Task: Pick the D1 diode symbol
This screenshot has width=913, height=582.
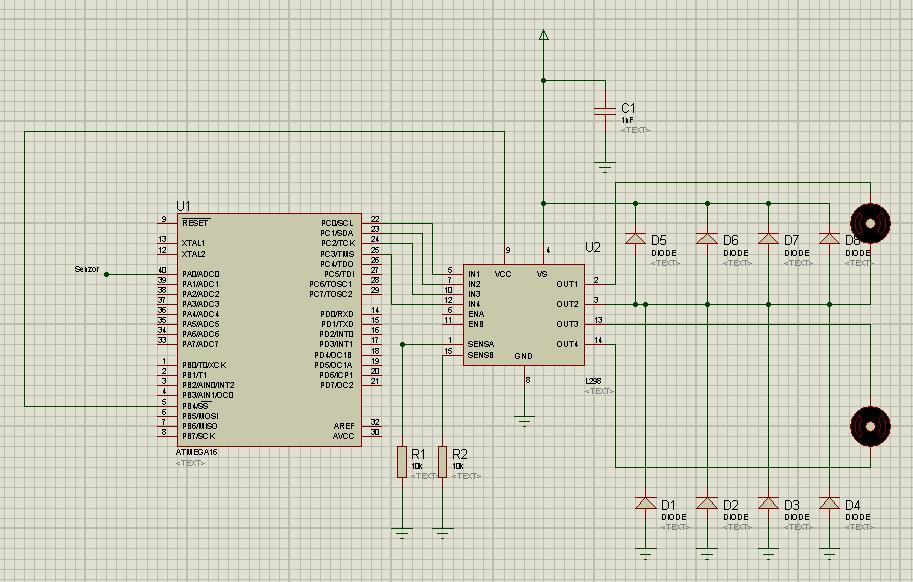Action: point(646,503)
